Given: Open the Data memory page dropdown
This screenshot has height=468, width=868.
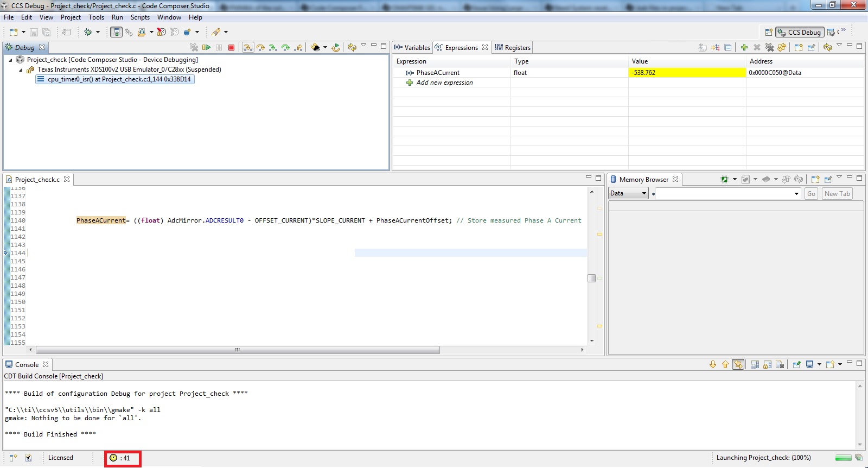Looking at the screenshot, I should (x=628, y=193).
